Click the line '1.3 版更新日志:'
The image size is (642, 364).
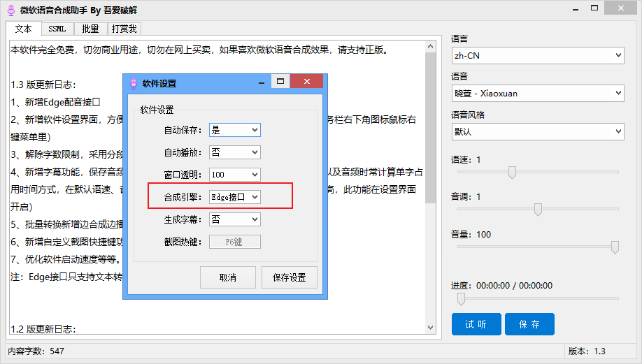pyautogui.click(x=43, y=85)
